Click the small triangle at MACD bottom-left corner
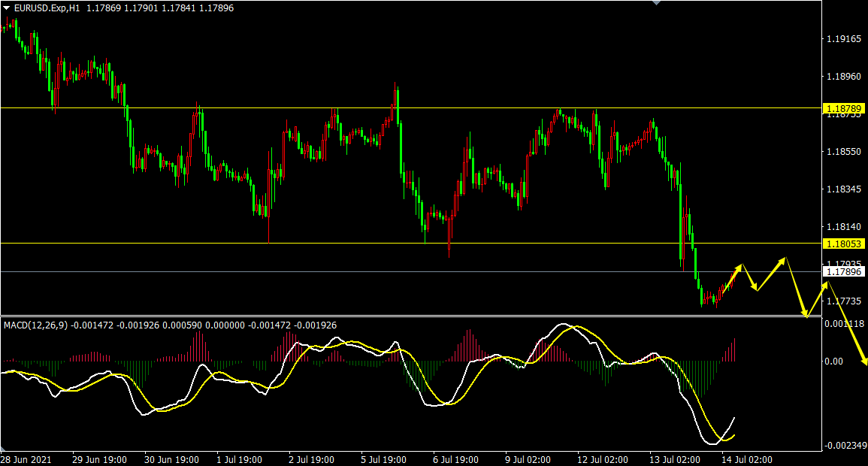This screenshot has height=466, width=868. coord(3,448)
